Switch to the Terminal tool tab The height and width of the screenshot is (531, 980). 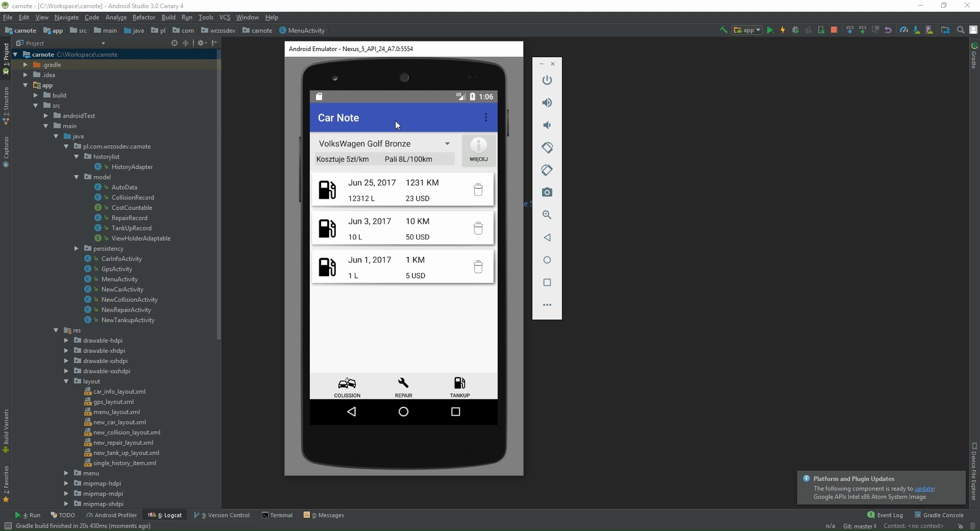tap(277, 515)
